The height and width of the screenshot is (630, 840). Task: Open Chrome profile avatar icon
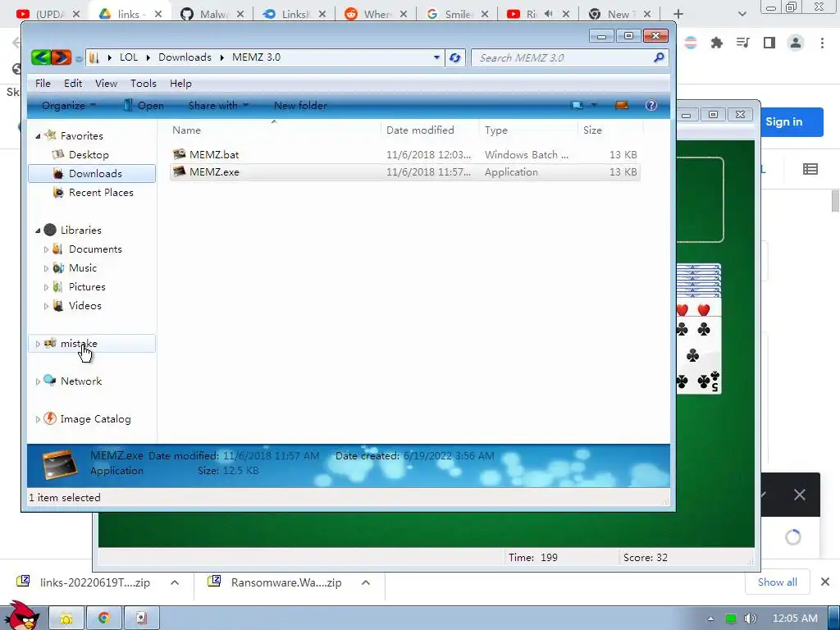(796, 43)
